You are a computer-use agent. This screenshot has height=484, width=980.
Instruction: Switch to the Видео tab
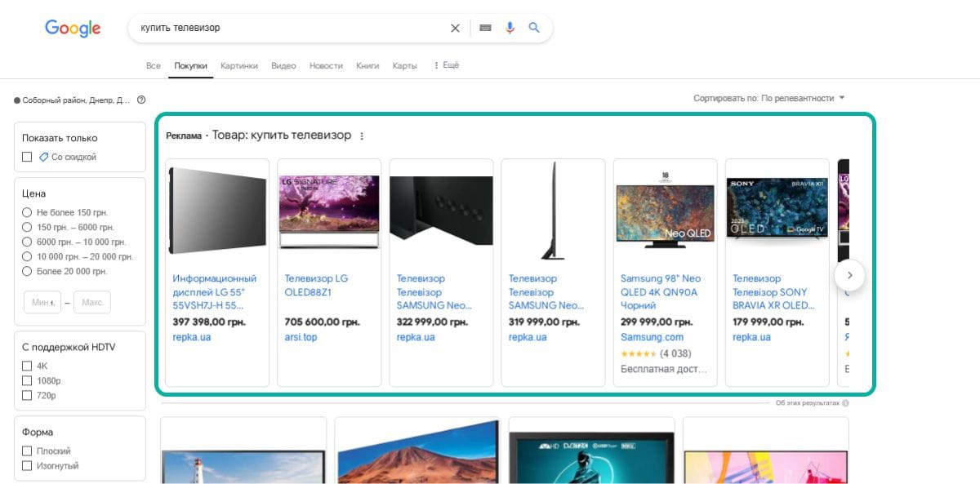click(x=283, y=65)
